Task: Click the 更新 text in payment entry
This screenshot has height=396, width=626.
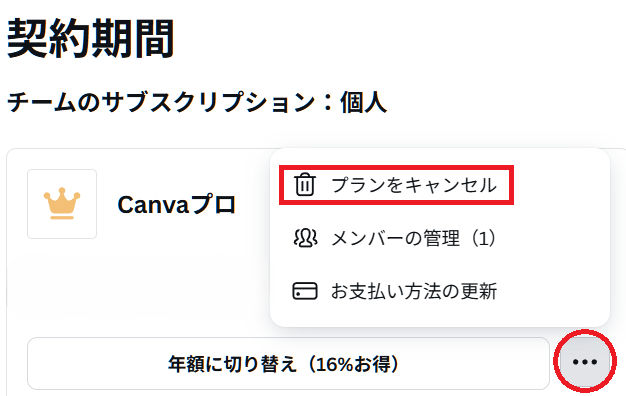Action: [479, 291]
